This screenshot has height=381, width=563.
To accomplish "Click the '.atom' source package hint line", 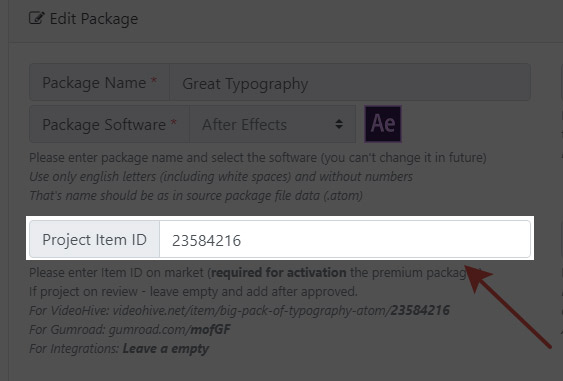I will 196,195.
